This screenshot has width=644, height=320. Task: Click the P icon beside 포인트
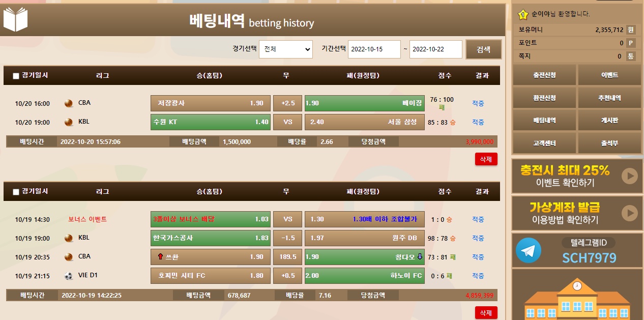coord(631,43)
